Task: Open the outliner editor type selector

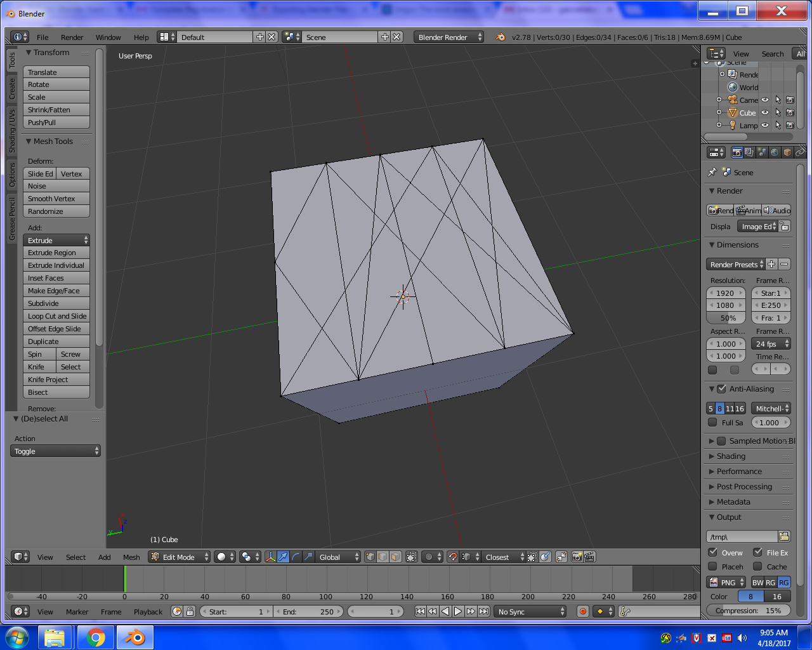Action: pos(716,53)
